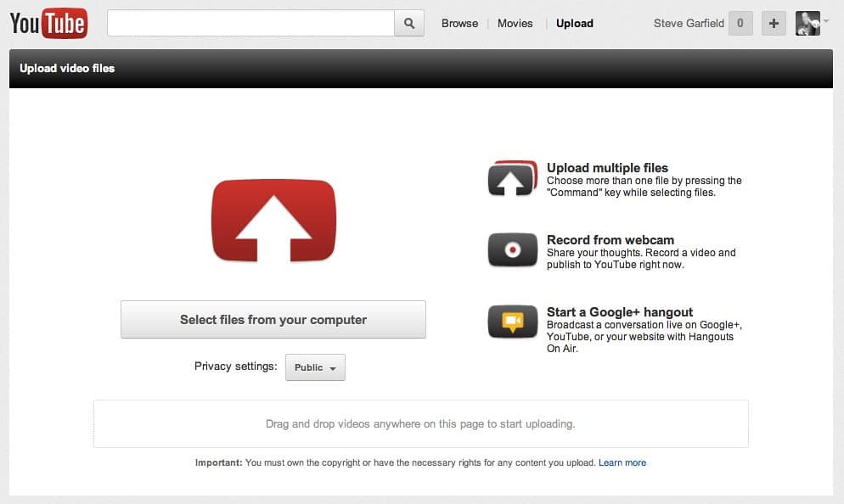Click Start a Google+ hangout heading

(x=620, y=312)
